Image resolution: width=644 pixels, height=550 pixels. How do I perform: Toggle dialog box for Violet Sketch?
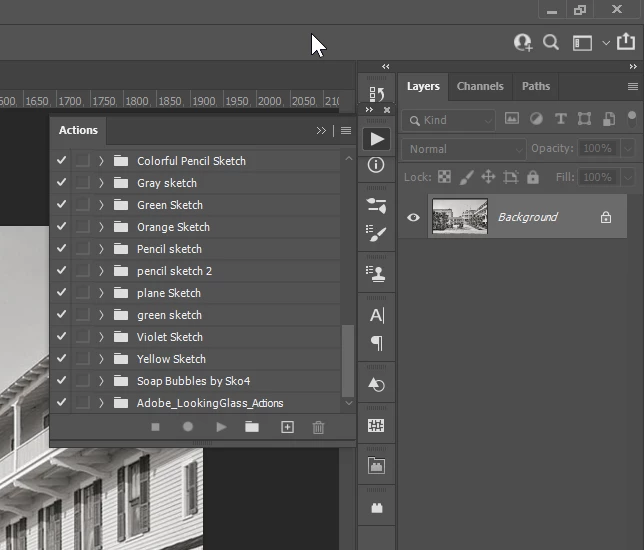(x=83, y=337)
